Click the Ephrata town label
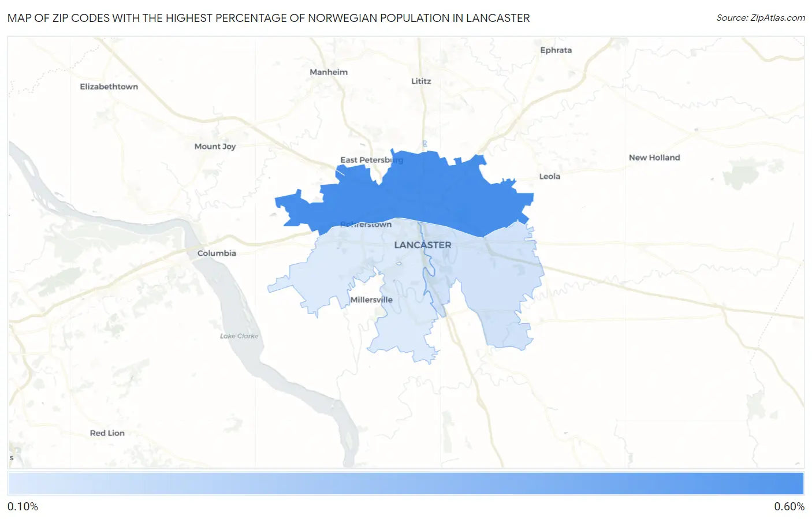 click(556, 50)
